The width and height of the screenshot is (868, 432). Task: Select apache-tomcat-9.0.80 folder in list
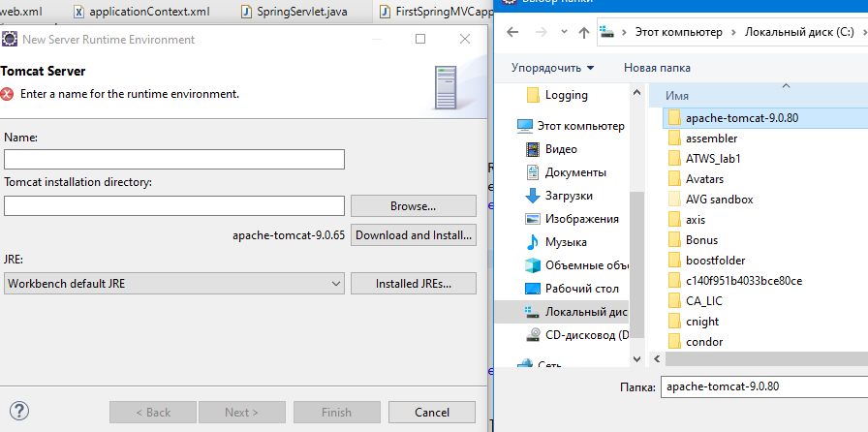point(742,118)
